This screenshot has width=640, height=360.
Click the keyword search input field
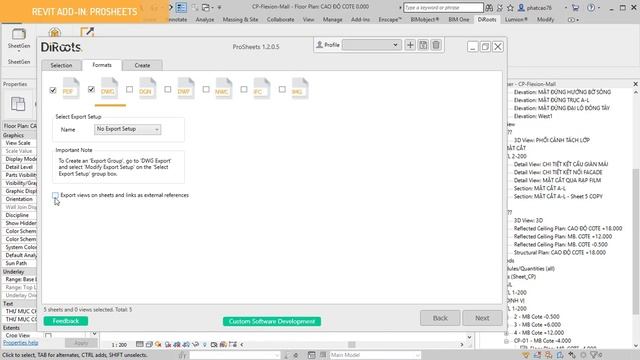point(443,7)
